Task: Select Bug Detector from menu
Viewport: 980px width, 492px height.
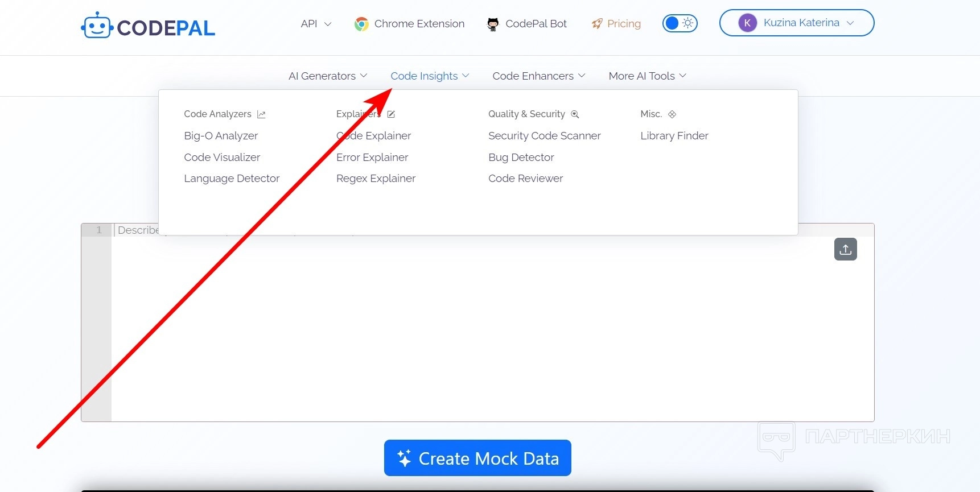Action: point(521,158)
